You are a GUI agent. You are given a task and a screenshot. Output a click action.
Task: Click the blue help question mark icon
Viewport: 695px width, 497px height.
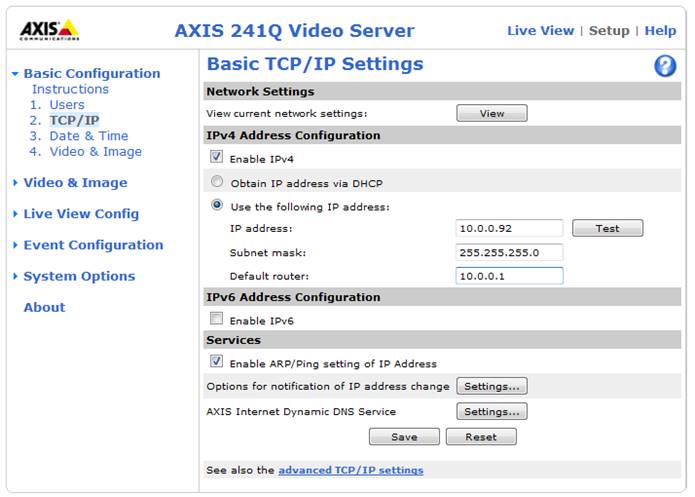coord(665,66)
